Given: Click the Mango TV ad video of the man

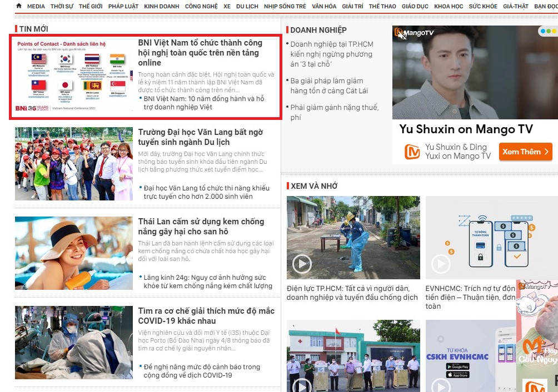Looking at the screenshot, I should (475, 72).
